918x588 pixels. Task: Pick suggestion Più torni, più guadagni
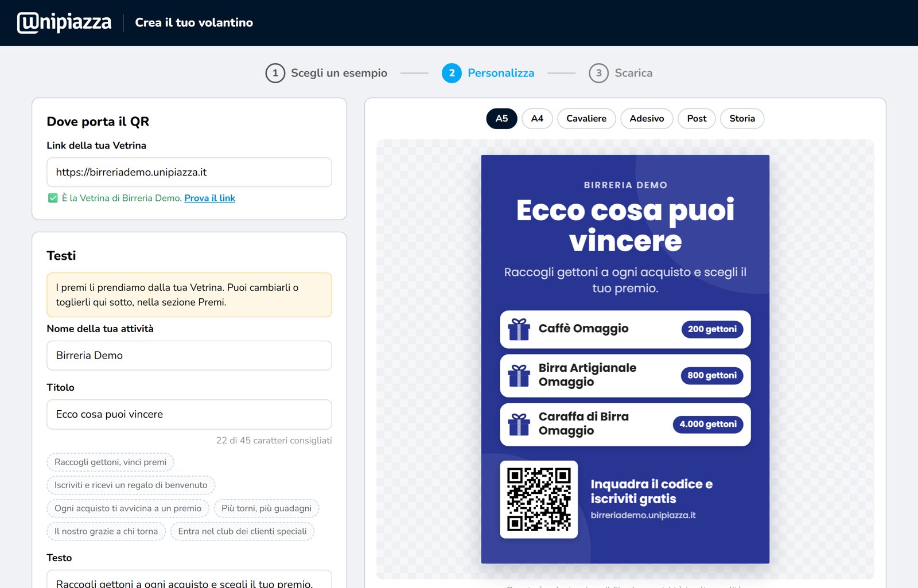click(266, 508)
